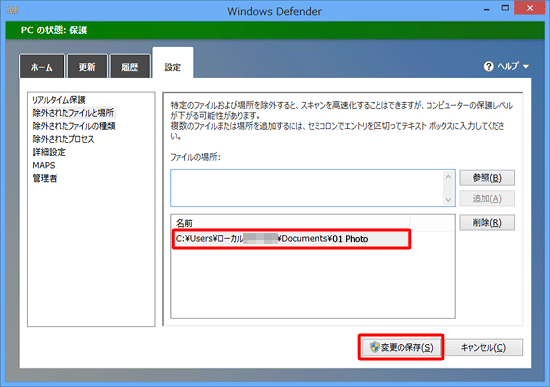Select 除外されたプロセス in the list

click(63, 139)
